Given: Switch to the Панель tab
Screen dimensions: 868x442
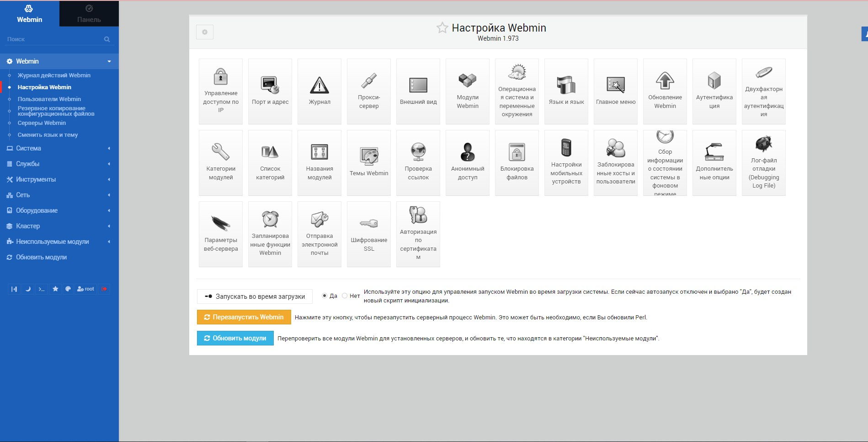Looking at the screenshot, I should tap(89, 13).
